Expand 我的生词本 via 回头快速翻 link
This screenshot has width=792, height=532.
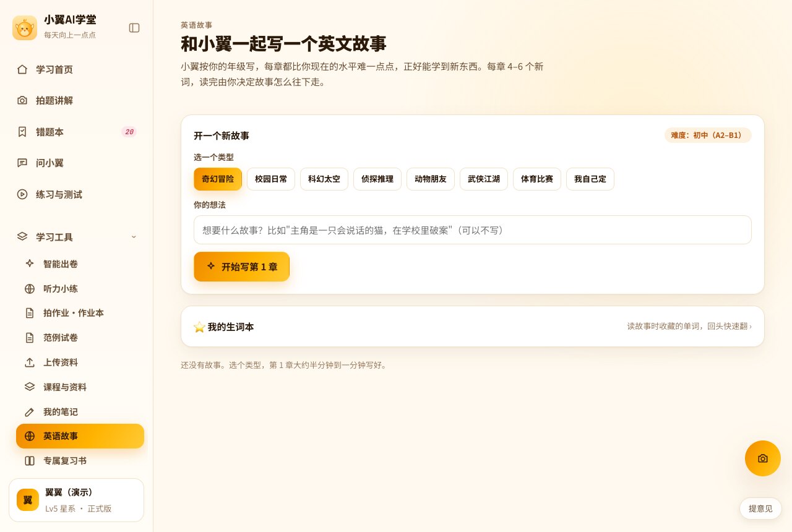pyautogui.click(x=689, y=326)
